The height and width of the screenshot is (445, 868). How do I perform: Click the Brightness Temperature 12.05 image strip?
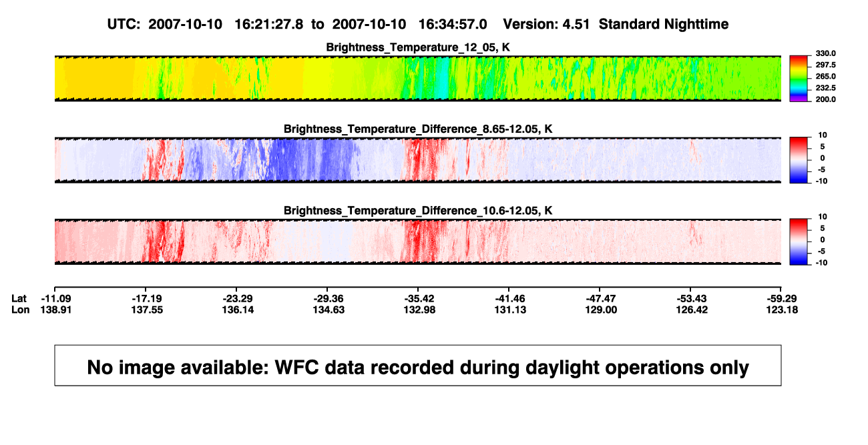(418, 78)
